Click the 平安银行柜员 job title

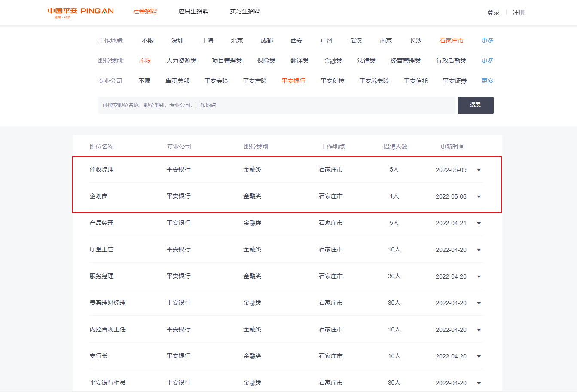pyautogui.click(x=108, y=383)
